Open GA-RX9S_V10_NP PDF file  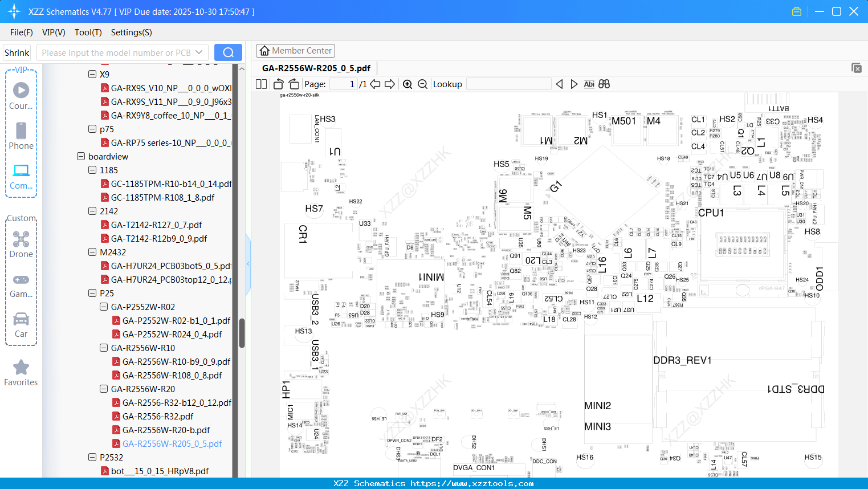click(171, 88)
